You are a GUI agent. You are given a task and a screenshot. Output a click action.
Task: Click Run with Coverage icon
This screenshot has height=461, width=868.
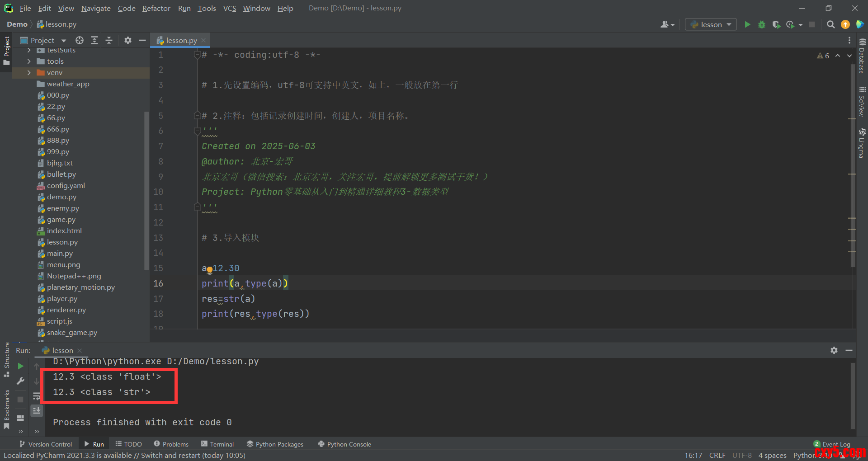[776, 24]
